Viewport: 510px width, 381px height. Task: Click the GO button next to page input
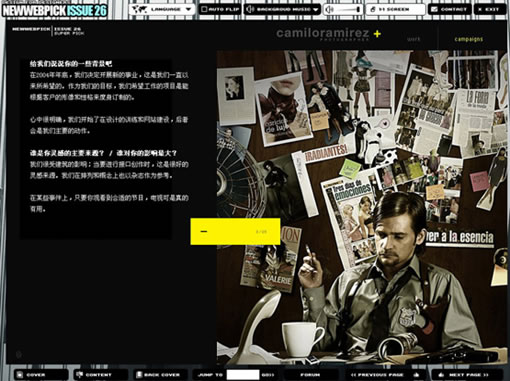(x=267, y=375)
